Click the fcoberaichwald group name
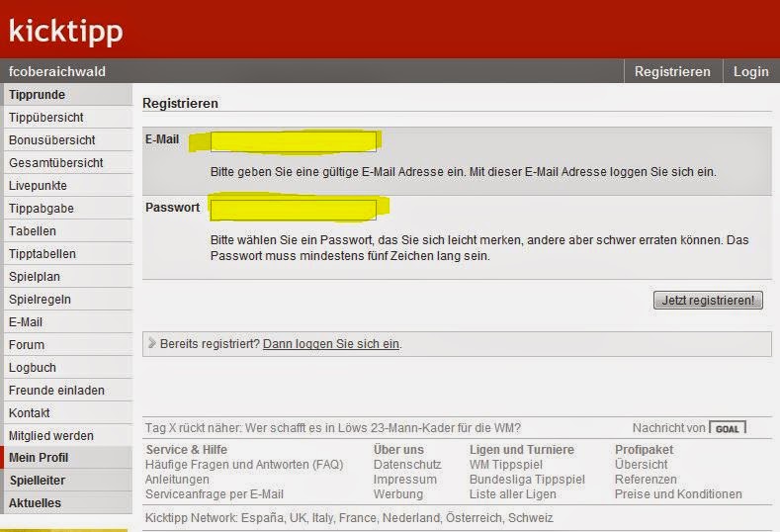Viewport: 780px width, 532px height. point(57,71)
